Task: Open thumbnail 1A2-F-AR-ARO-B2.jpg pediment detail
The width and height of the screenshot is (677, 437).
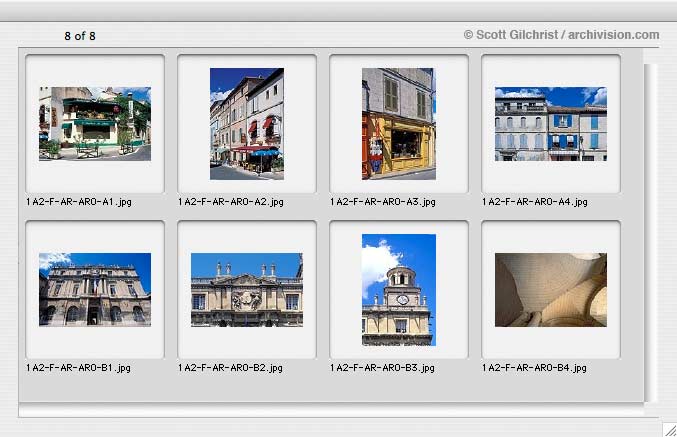Action: 247,290
